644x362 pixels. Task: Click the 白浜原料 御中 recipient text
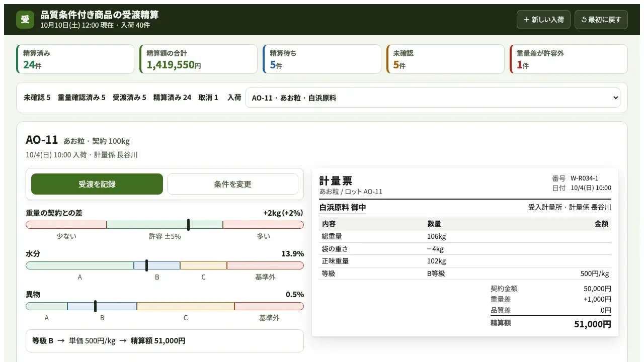click(x=343, y=207)
